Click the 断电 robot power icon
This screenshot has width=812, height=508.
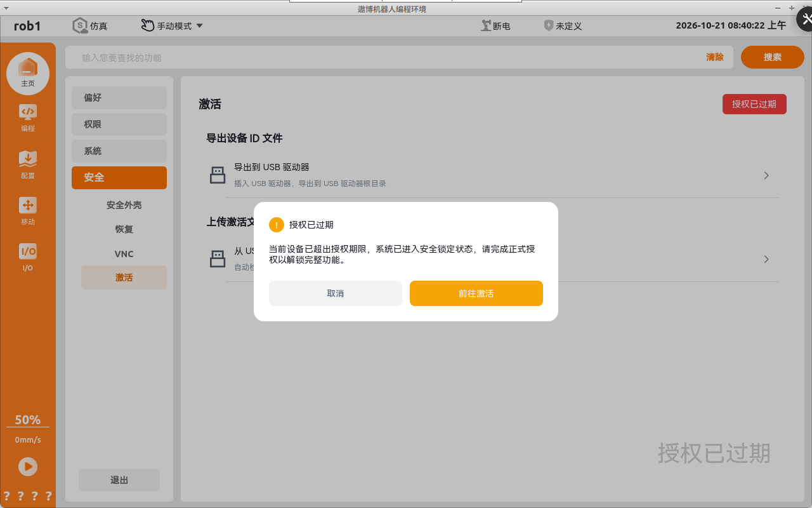[x=486, y=26]
